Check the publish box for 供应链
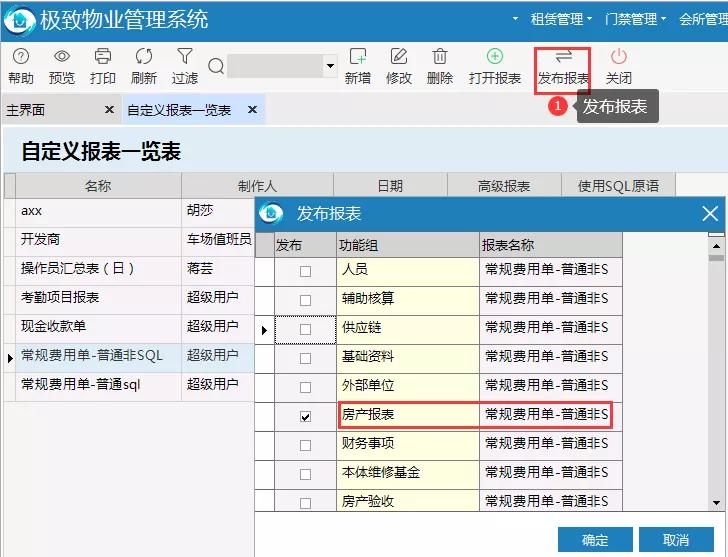Image resolution: width=728 pixels, height=557 pixels. [305, 330]
